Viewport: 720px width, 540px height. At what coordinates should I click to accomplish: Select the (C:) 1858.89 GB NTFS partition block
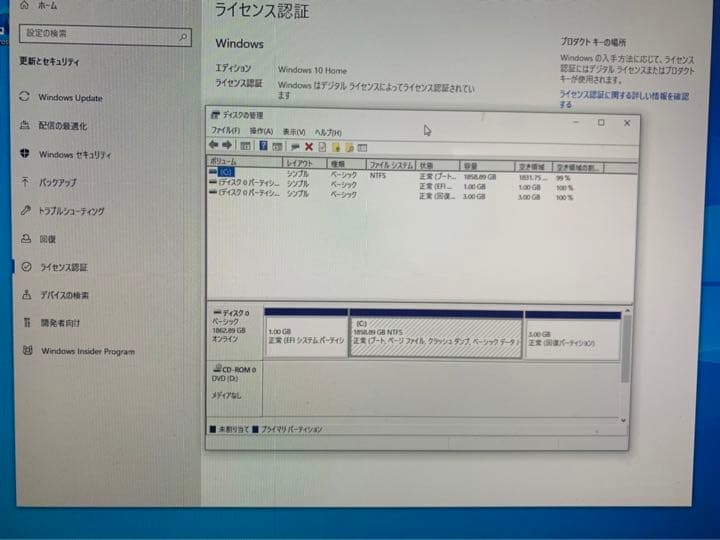pos(436,334)
